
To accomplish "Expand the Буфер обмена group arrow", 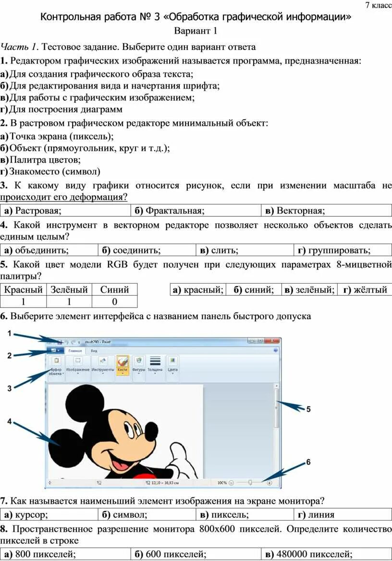I will [x=63, y=374].
